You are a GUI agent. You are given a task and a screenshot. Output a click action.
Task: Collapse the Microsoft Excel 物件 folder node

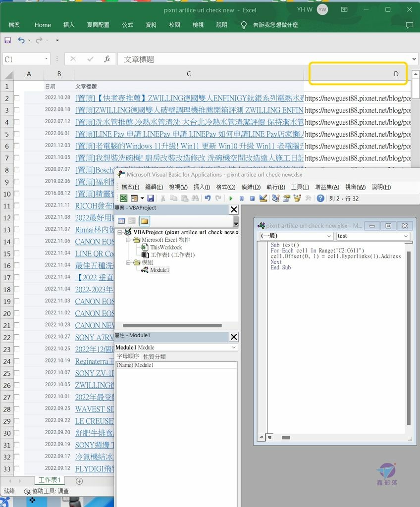128,240
